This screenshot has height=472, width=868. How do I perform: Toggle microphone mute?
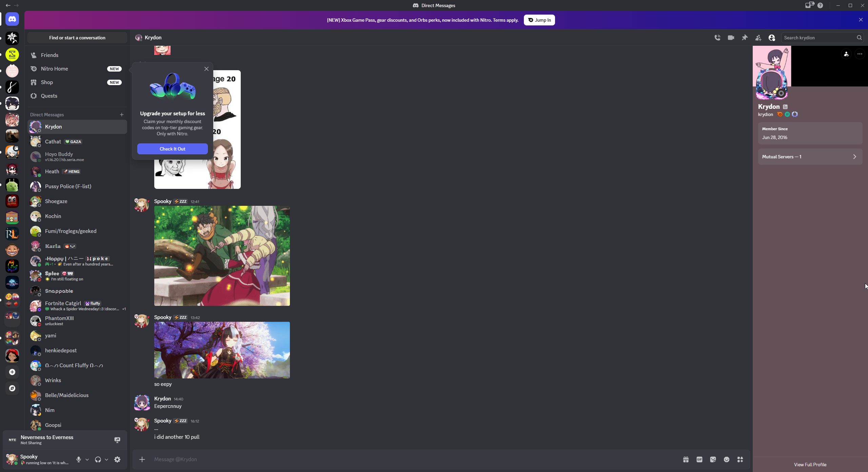coord(79,459)
